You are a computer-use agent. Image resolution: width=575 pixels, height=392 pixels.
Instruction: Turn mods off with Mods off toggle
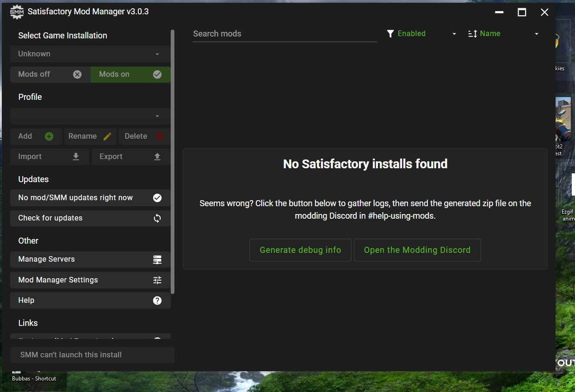click(x=50, y=74)
